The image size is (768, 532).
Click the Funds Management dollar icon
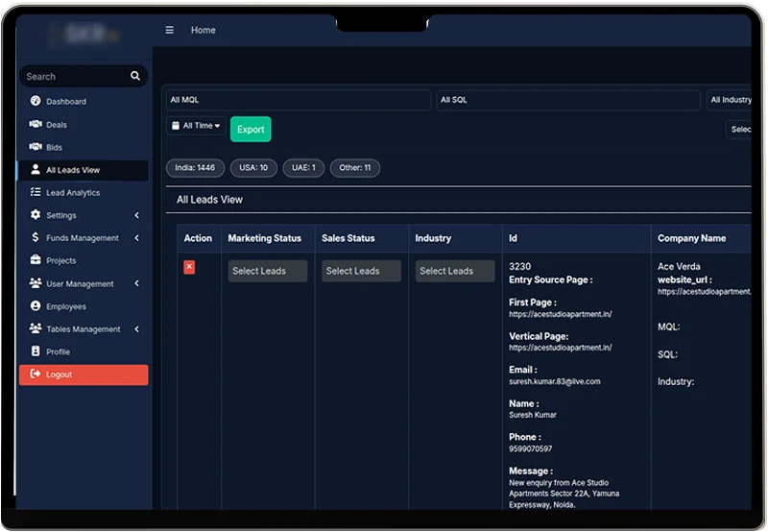pyautogui.click(x=36, y=237)
